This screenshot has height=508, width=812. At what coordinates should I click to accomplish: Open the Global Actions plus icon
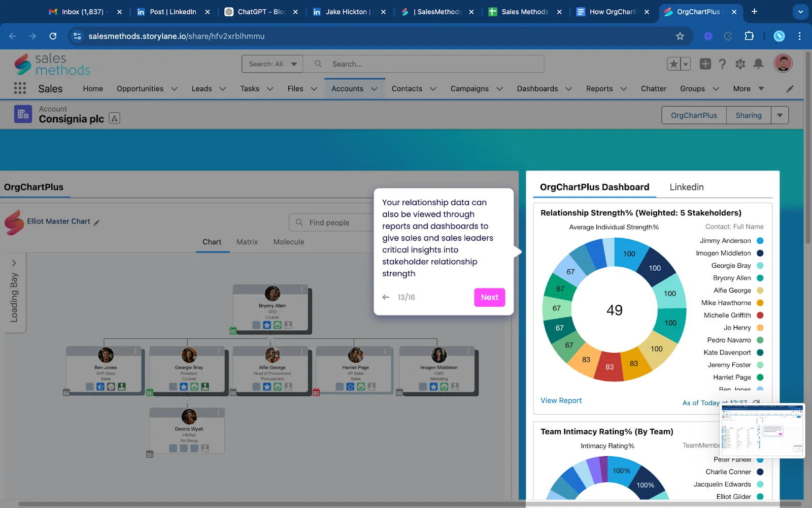coord(705,63)
